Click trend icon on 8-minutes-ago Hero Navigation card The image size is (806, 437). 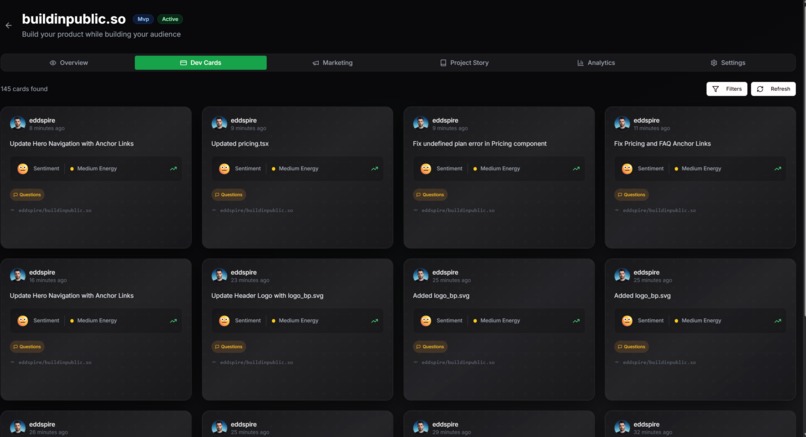(x=173, y=169)
